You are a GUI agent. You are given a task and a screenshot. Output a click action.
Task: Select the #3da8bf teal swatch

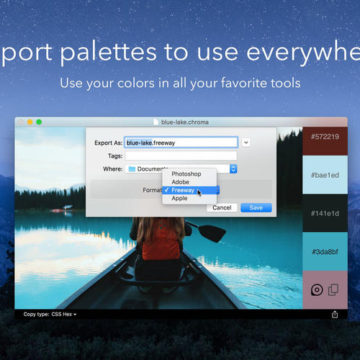(325, 252)
